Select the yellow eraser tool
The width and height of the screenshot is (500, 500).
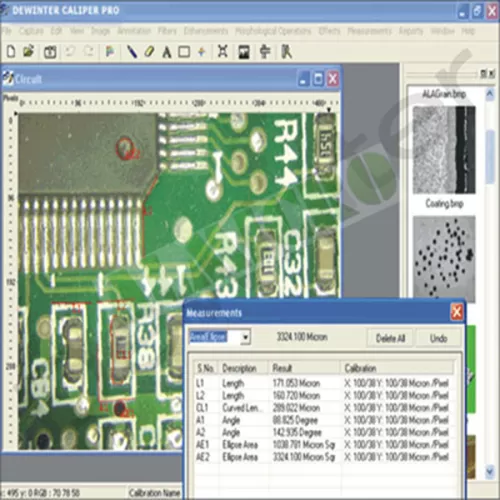pyautogui.click(x=149, y=52)
